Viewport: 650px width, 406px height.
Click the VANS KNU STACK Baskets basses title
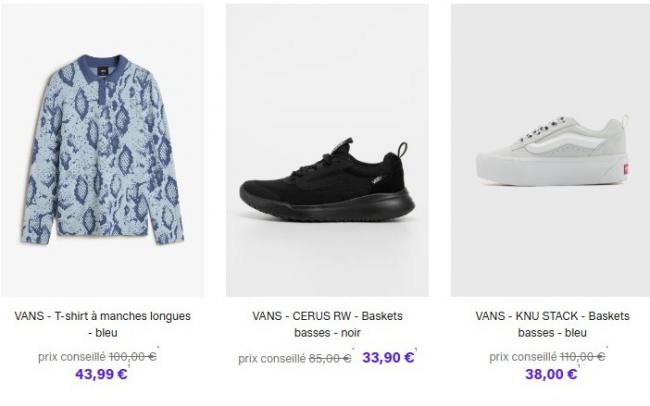(552, 324)
